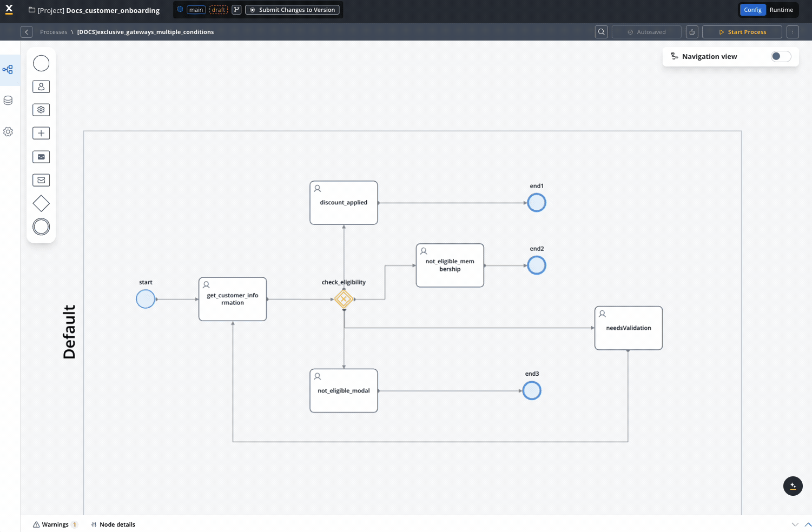Select needsValidation task node
Screen dimensions: 812x532
[629, 328]
